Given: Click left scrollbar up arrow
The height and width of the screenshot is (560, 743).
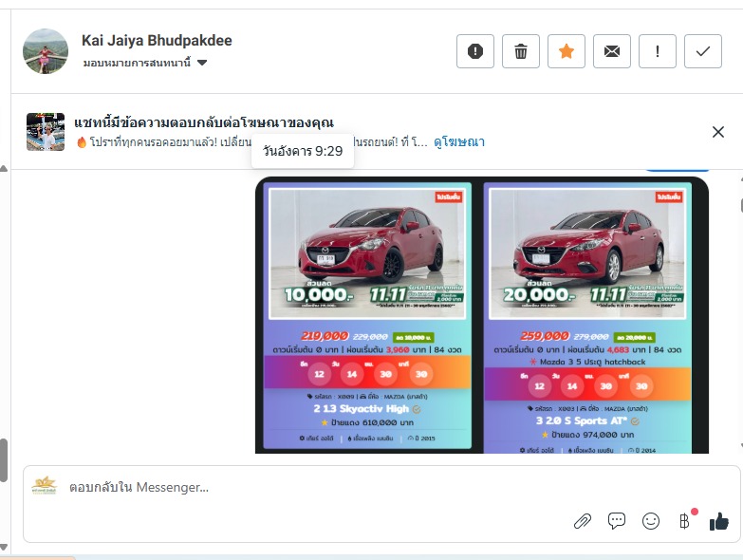Looking at the screenshot, I should point(3,169).
